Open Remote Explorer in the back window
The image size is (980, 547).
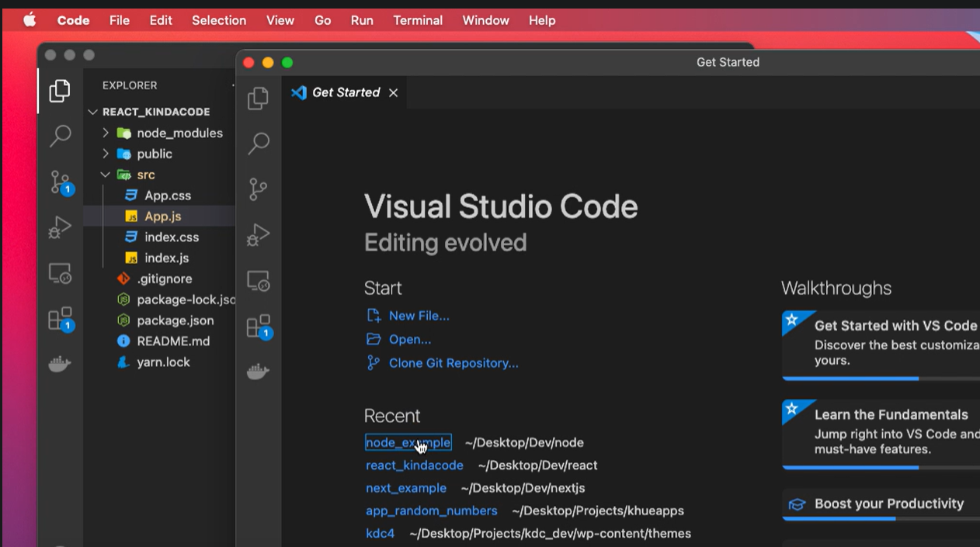[60, 273]
